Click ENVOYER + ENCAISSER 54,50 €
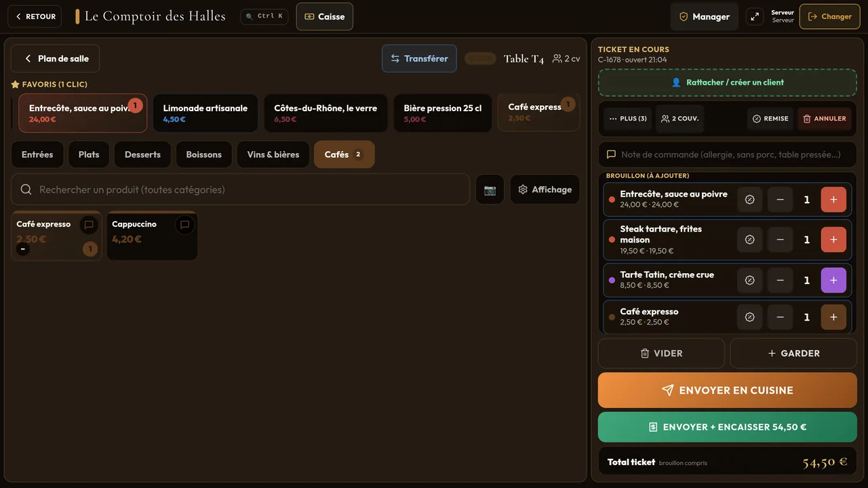Image resolution: width=868 pixels, height=488 pixels. pyautogui.click(x=727, y=427)
